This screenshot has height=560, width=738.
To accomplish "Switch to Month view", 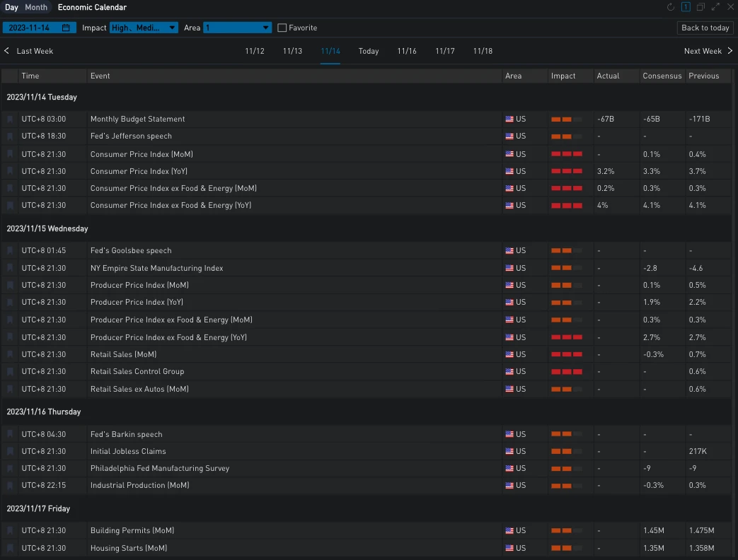I will [x=36, y=7].
